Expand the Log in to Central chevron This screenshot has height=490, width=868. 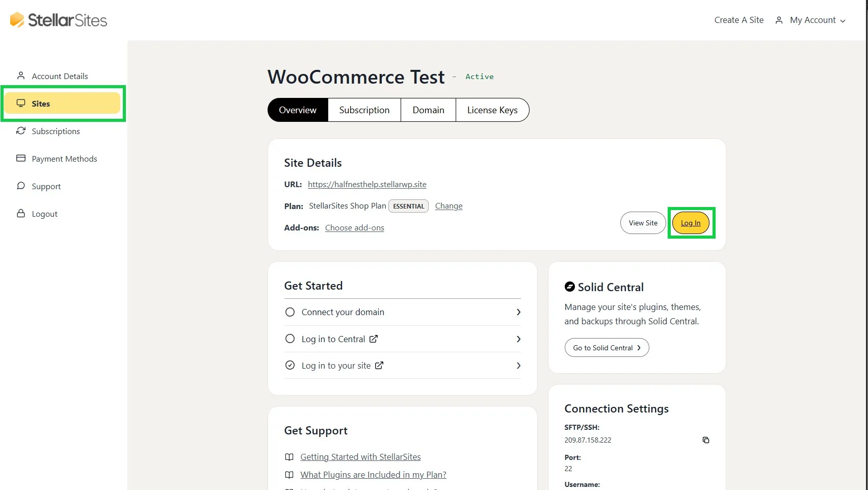pyautogui.click(x=518, y=339)
